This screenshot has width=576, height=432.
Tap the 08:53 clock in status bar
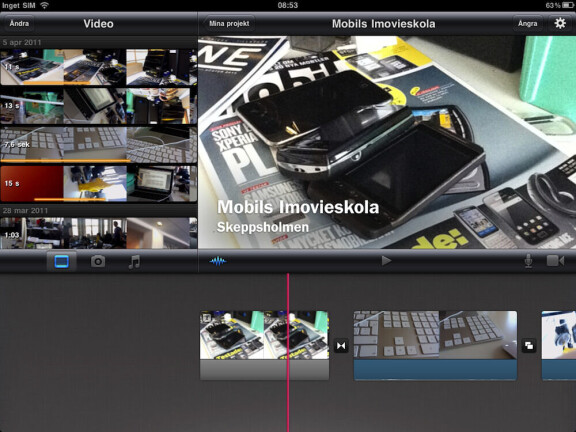[288, 5]
